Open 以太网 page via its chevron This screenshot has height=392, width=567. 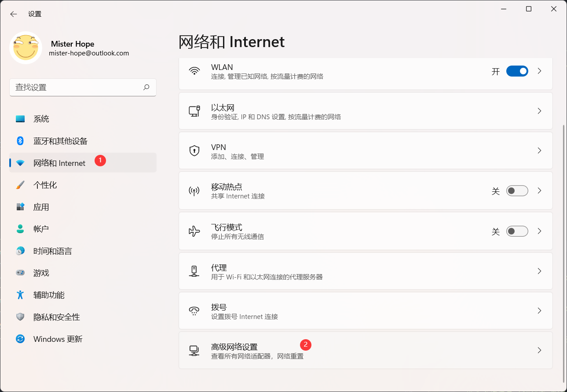pyautogui.click(x=539, y=111)
